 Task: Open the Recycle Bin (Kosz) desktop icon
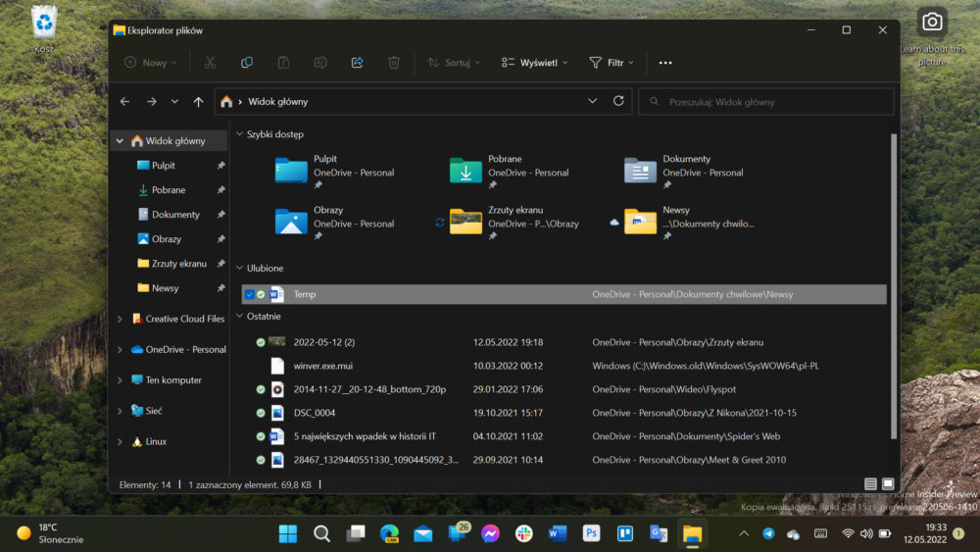pos(44,28)
